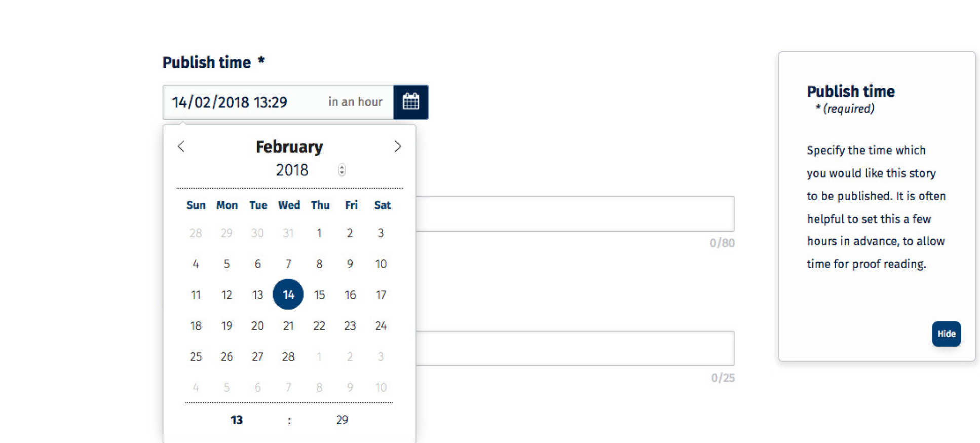The image size is (980, 443).
Task: Select greyed-out January 31 date
Action: pyautogui.click(x=288, y=233)
